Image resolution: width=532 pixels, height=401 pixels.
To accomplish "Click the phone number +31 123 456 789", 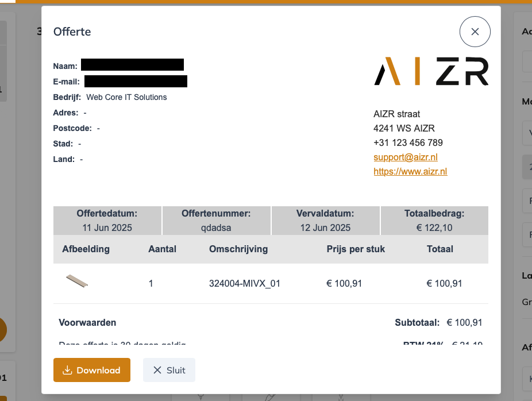I will 407,142.
